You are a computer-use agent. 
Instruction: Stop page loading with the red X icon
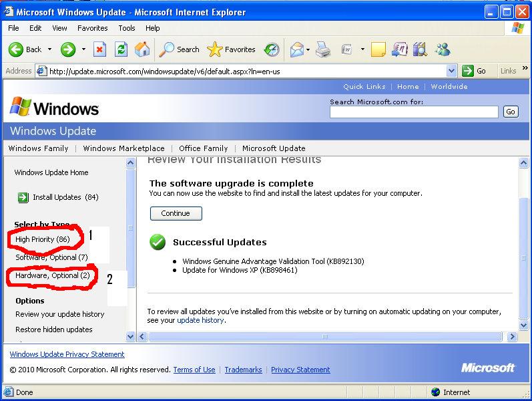(99, 49)
